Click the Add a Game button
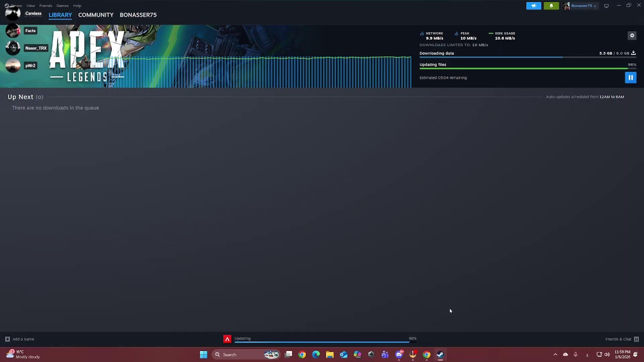644x362 pixels. pyautogui.click(x=20, y=339)
